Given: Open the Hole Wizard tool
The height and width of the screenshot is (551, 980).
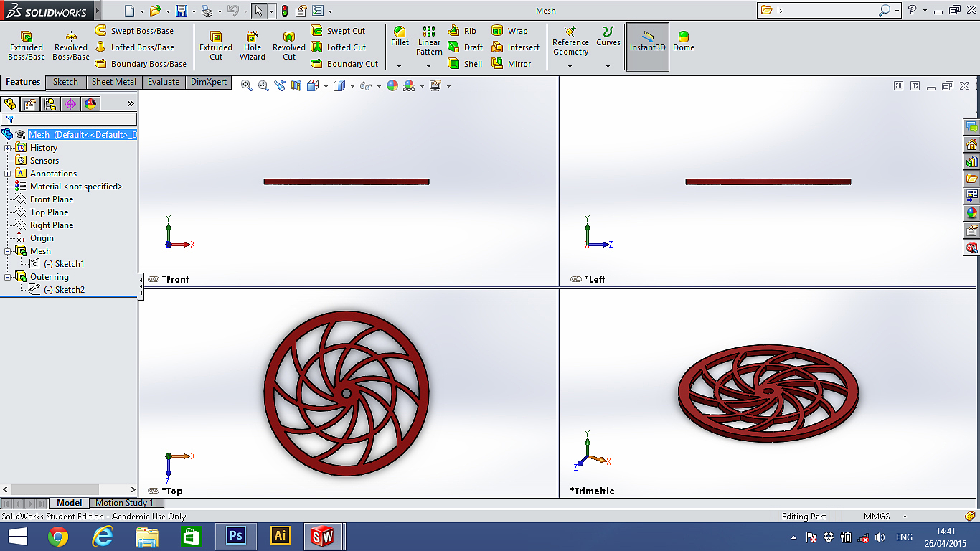Looking at the screenshot, I should (x=253, y=45).
